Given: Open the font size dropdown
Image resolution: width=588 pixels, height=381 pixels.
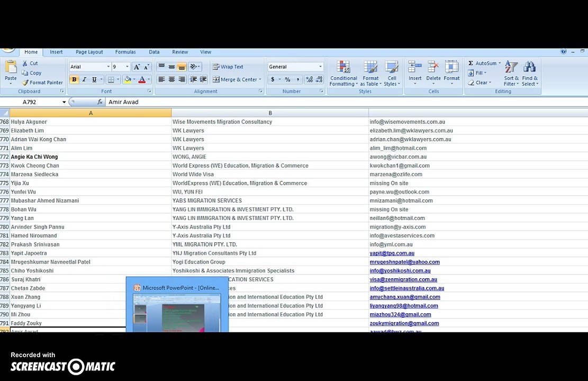Looking at the screenshot, I should pos(127,67).
